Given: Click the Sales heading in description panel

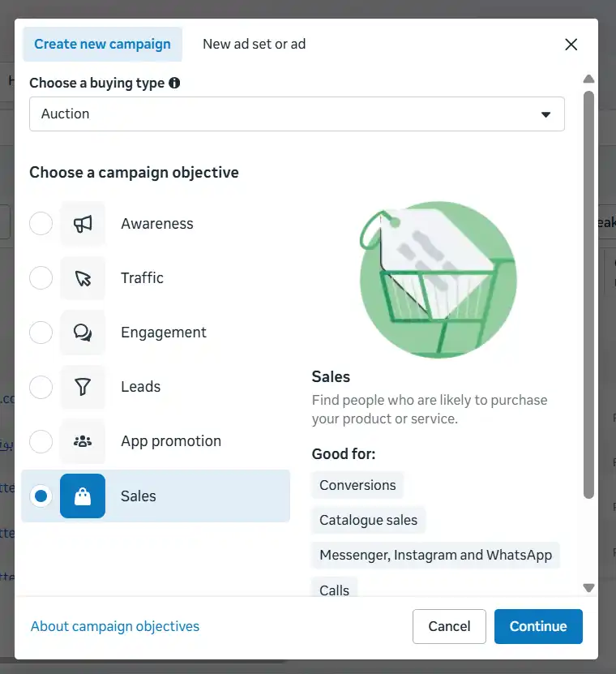Looking at the screenshot, I should (331, 376).
